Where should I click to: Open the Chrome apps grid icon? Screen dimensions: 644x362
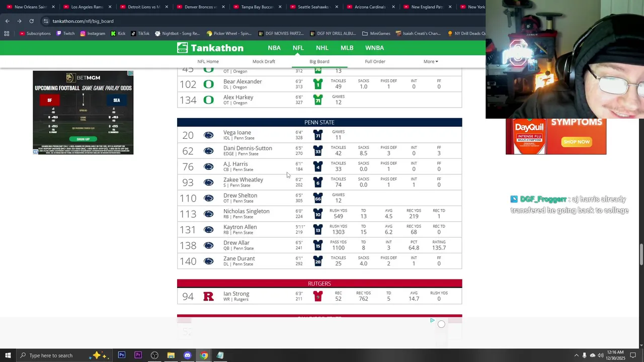click(7, 34)
